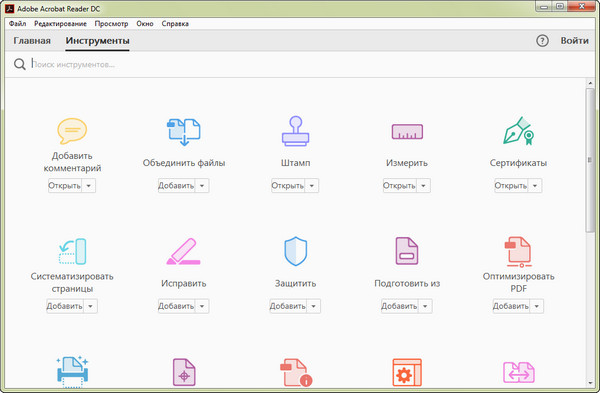Click Открыть under Добавить комментарий
Screen dimensions: 600x393
pos(65,186)
